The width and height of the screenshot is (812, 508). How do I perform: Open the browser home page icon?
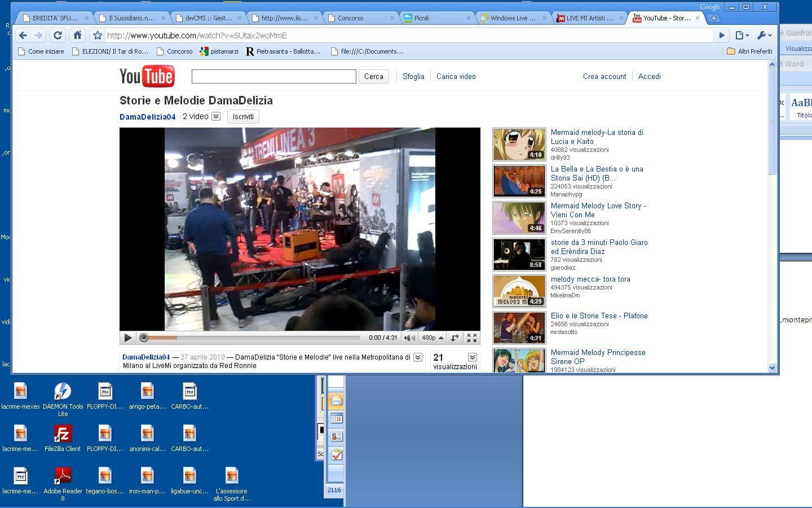coord(77,35)
